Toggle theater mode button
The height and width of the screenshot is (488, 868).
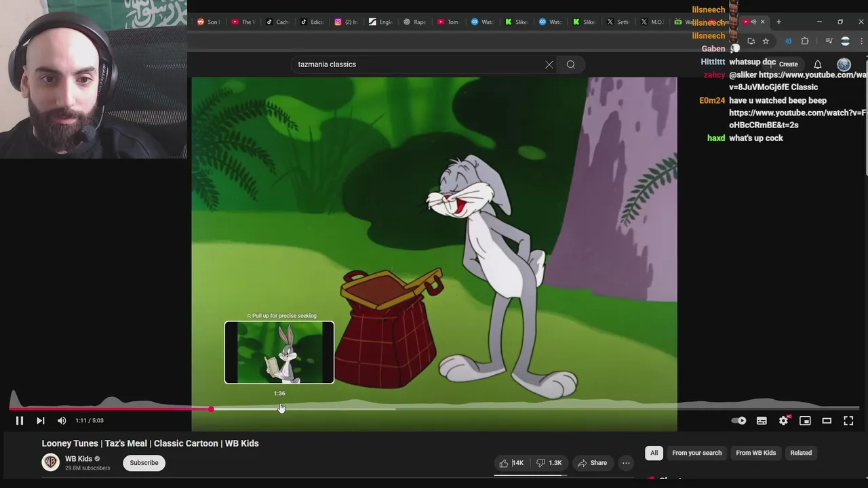[827, 421]
